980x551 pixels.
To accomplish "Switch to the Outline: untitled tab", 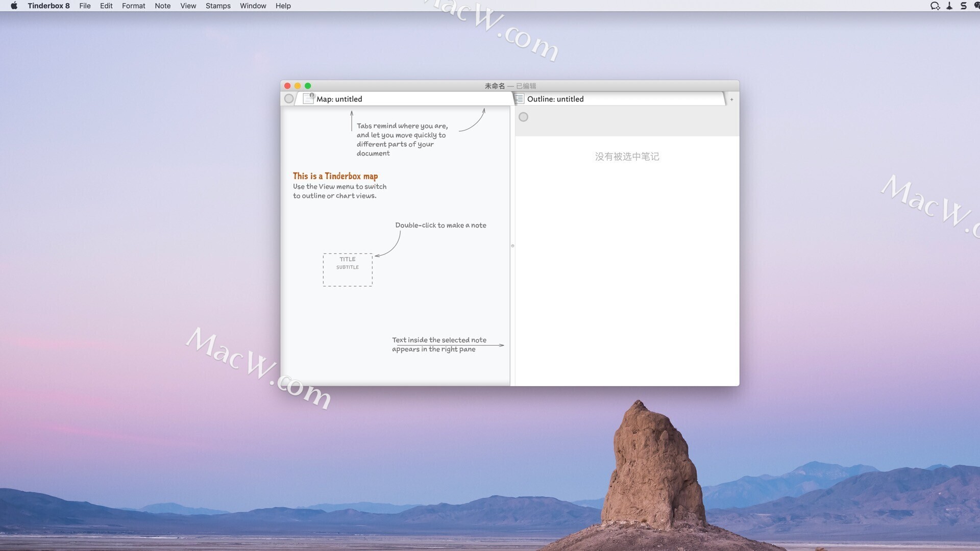I will coord(619,99).
